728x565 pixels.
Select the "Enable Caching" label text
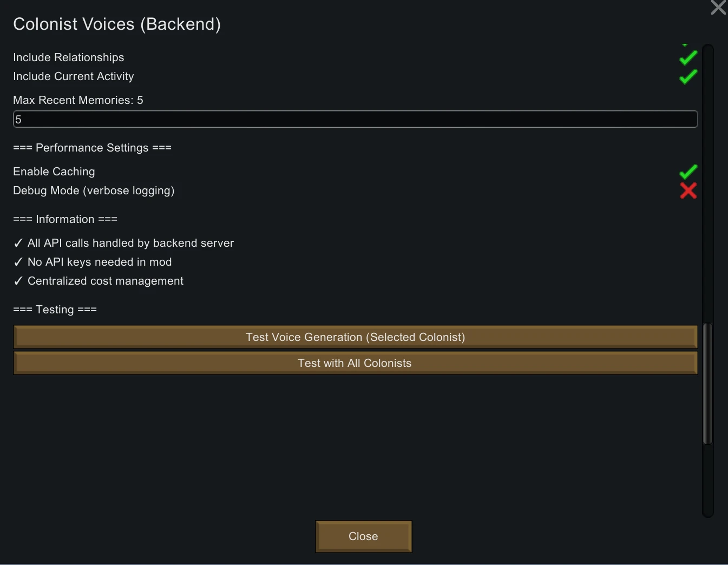click(54, 172)
